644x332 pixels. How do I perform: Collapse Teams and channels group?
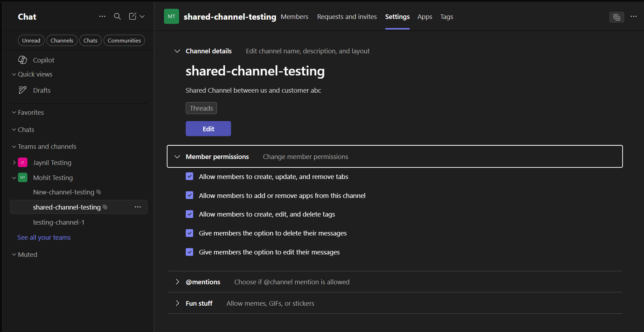14,147
